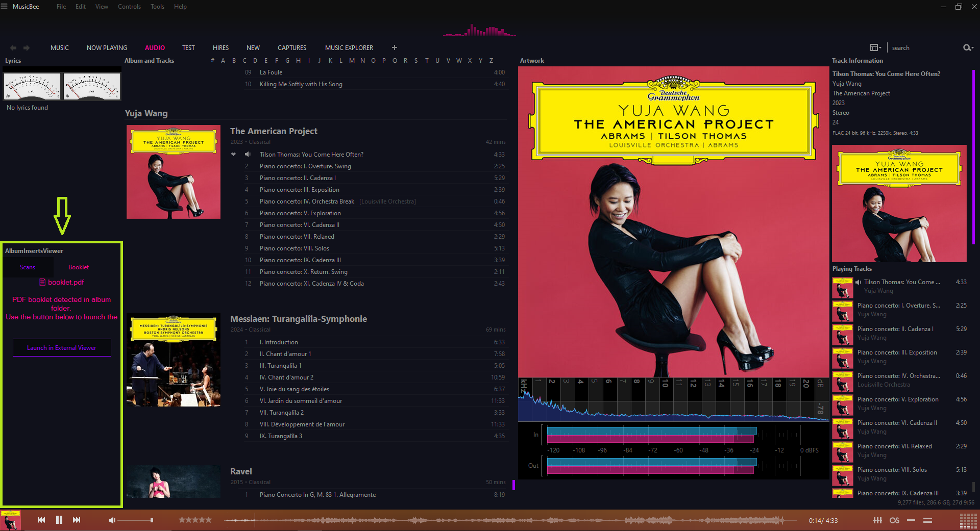
Task: Toggle Last.fm scrobbling icon
Action: [x=894, y=520]
